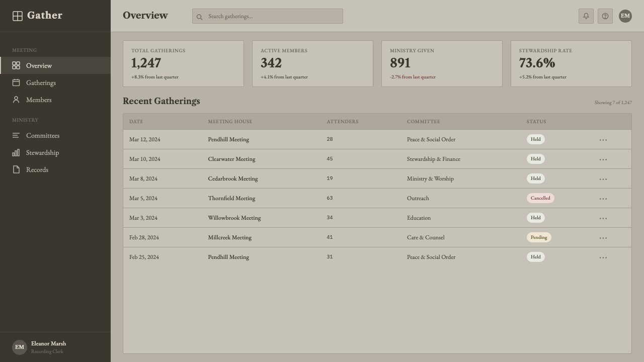Click the Stewardship bar chart icon

tap(16, 152)
